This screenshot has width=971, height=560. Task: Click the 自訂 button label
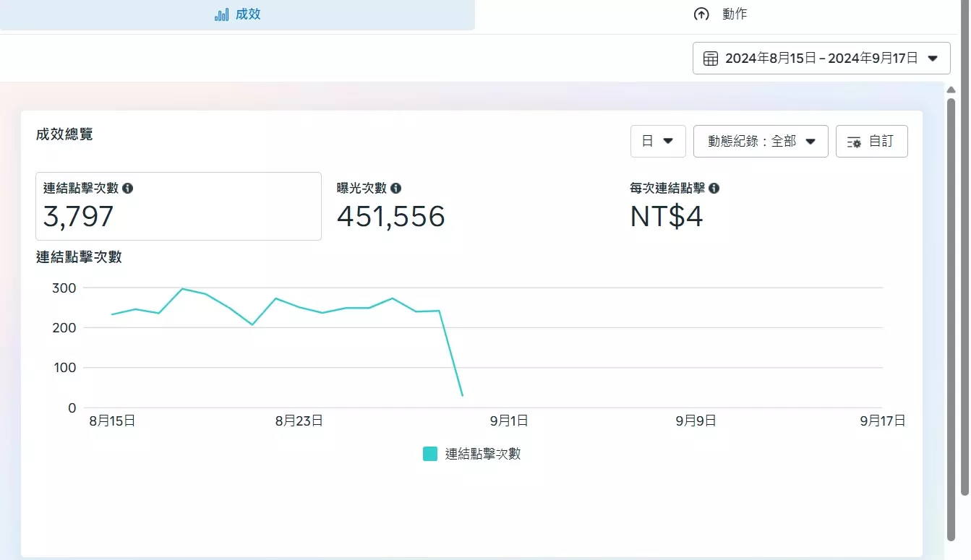(x=881, y=142)
